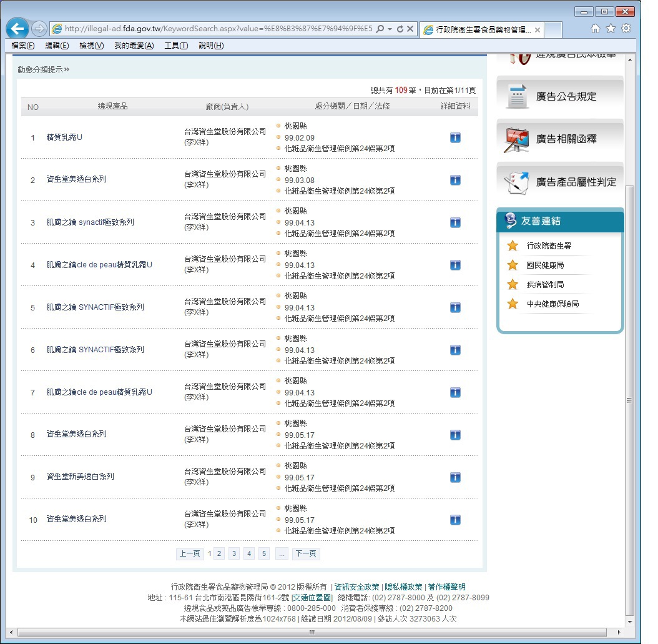658x644 pixels.
Task: Open the 工具(T) menu
Action: coord(176,46)
